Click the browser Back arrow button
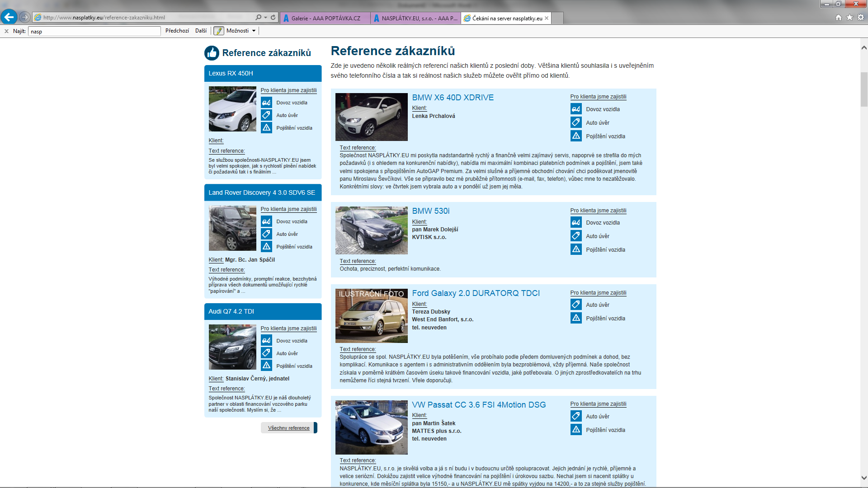 pyautogui.click(x=9, y=17)
